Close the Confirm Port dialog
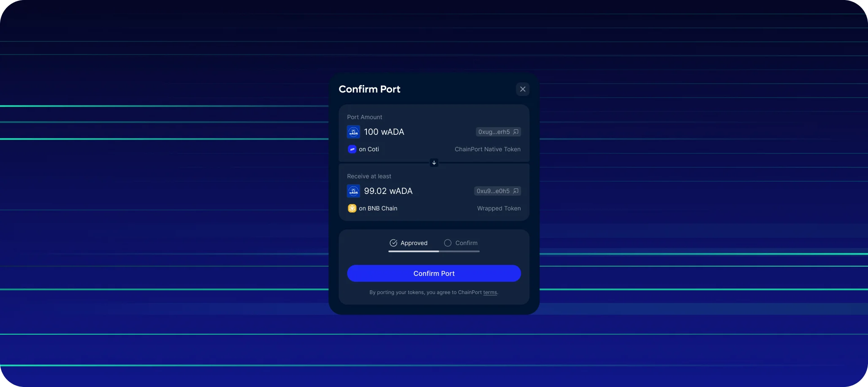Screen dimensions: 868x387 523,89
